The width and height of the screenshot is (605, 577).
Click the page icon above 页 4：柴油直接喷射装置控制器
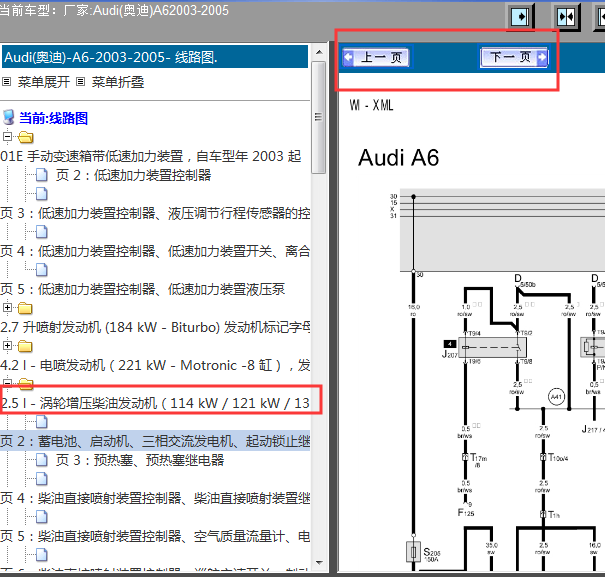point(42,479)
